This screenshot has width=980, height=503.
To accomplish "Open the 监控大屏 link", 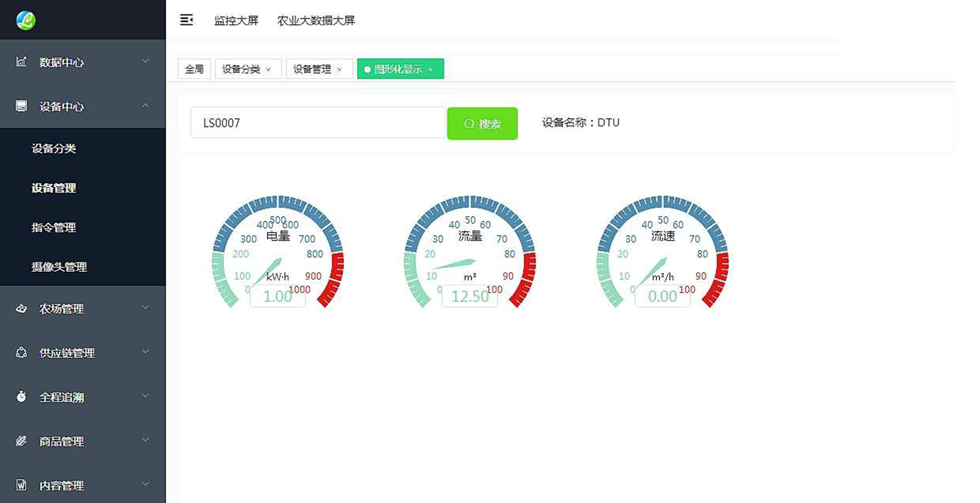I will (236, 21).
